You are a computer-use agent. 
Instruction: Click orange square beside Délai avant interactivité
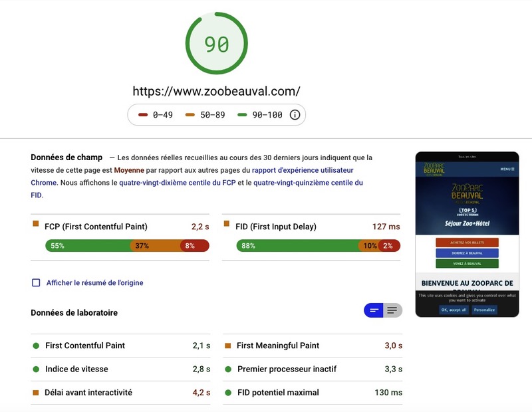[x=36, y=393]
